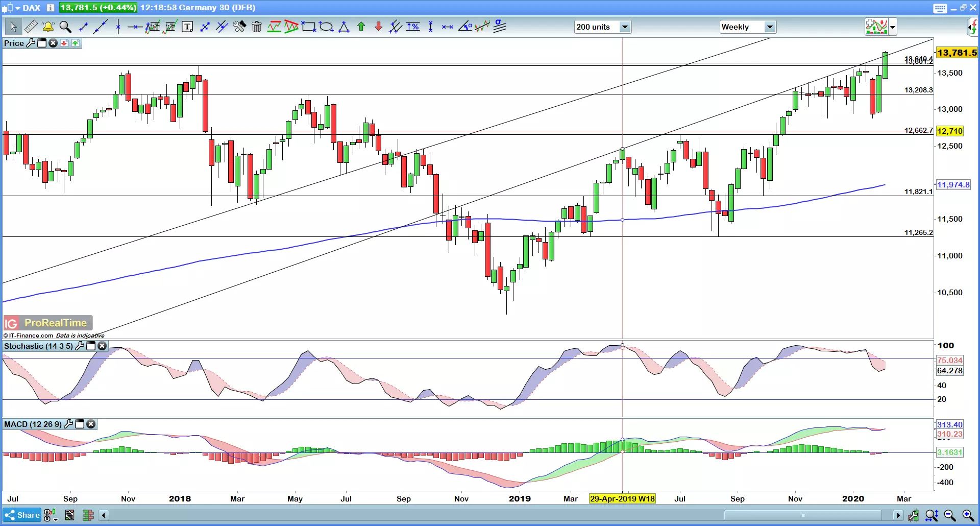Move Price panel down with red arrow
The image size is (980, 526).
coord(64,43)
